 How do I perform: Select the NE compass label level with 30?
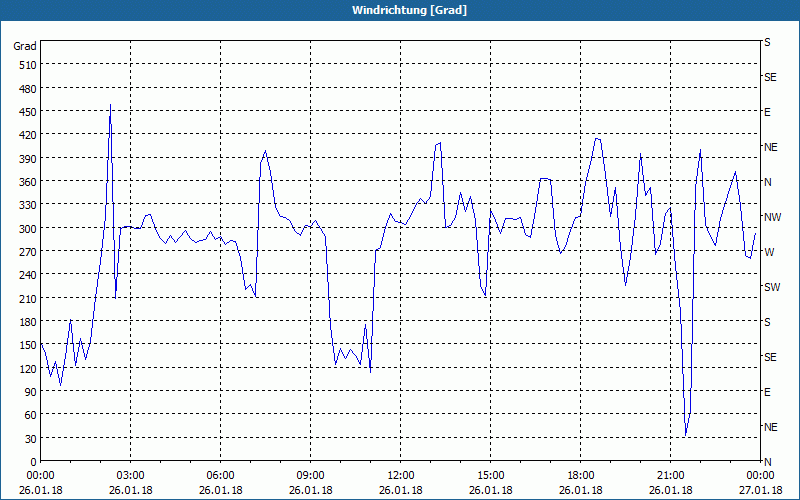point(770,427)
